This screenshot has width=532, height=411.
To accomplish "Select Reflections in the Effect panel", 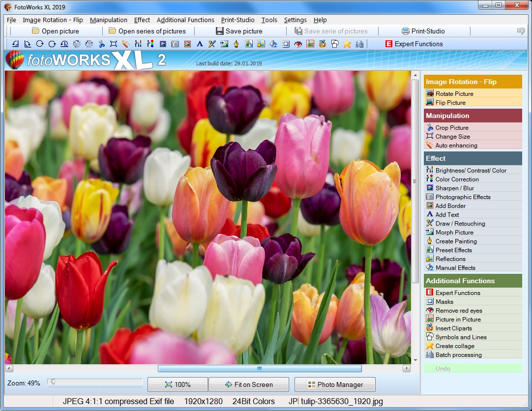I will pyautogui.click(x=450, y=259).
